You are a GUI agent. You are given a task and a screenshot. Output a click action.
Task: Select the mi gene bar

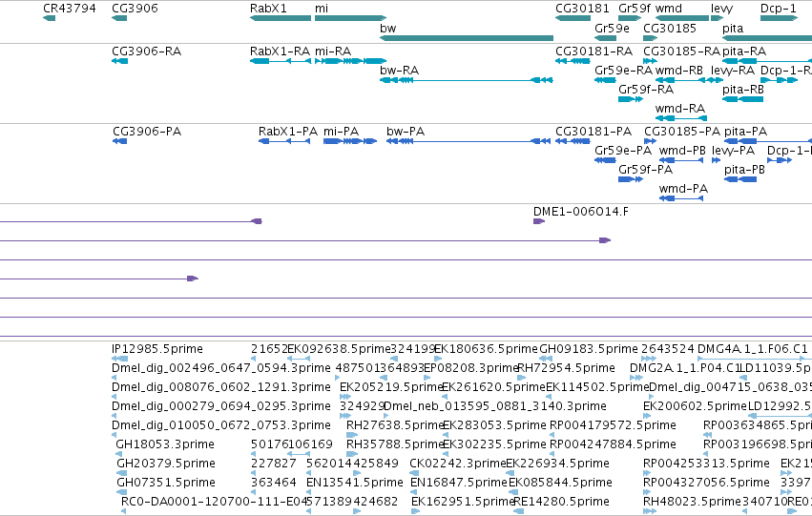coord(350,18)
